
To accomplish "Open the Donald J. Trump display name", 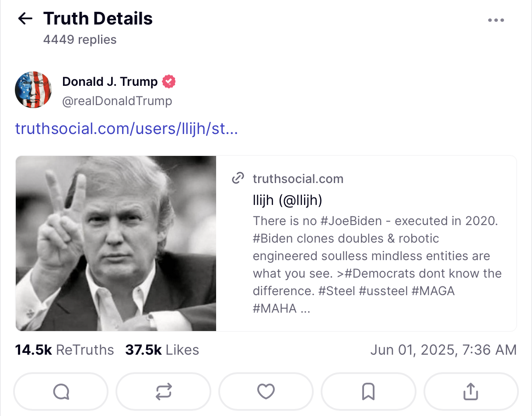I will tap(110, 81).
